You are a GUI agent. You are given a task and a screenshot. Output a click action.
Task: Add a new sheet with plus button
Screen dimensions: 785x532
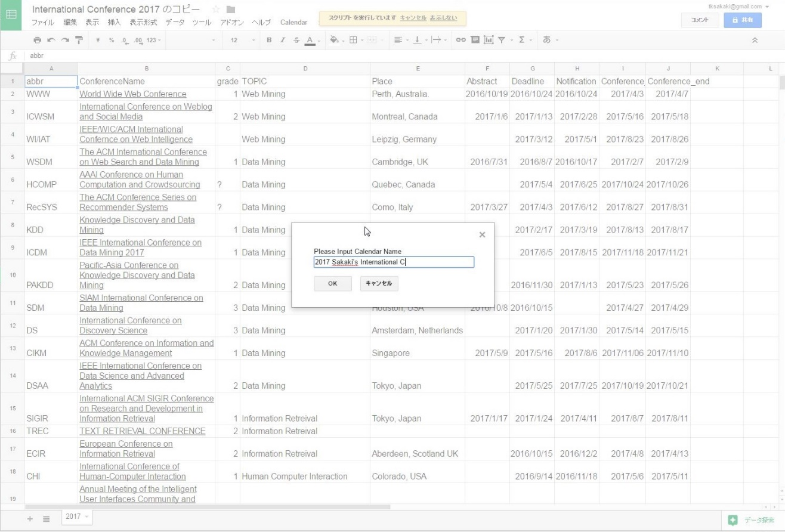(x=30, y=518)
